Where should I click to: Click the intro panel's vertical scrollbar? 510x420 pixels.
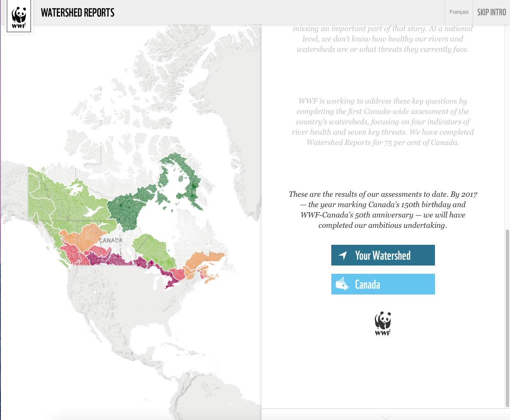pyautogui.click(x=507, y=318)
